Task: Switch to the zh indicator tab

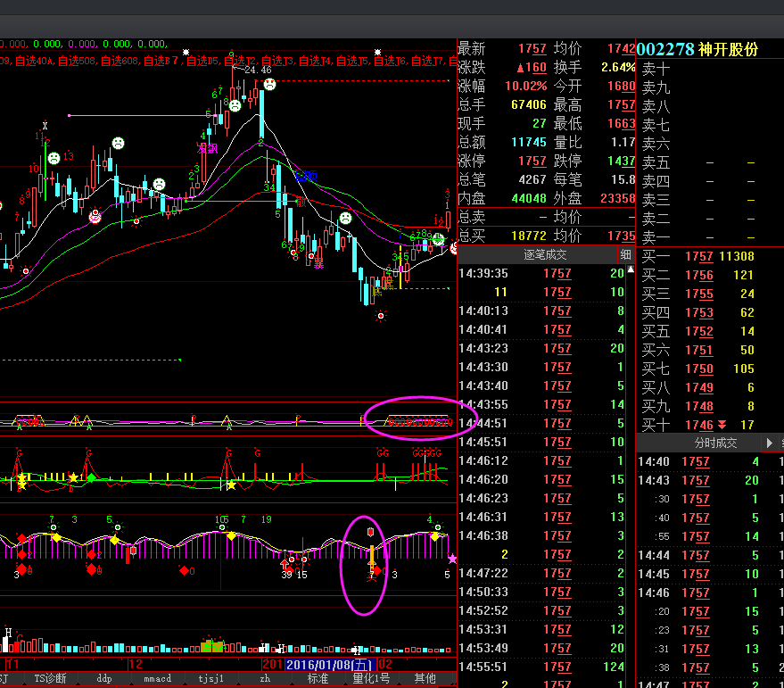Action: pyautogui.click(x=265, y=678)
